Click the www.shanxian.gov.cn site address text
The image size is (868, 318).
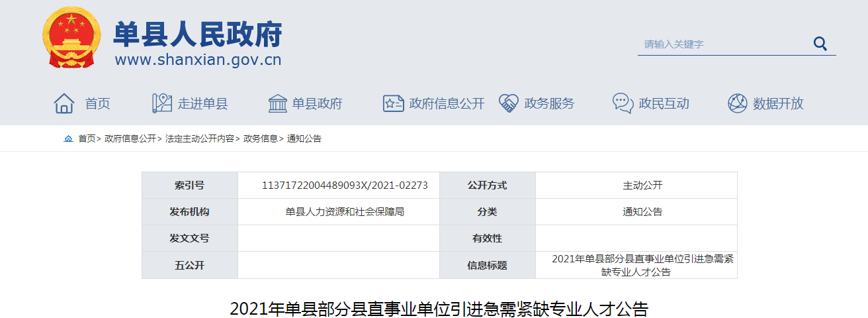198,60
